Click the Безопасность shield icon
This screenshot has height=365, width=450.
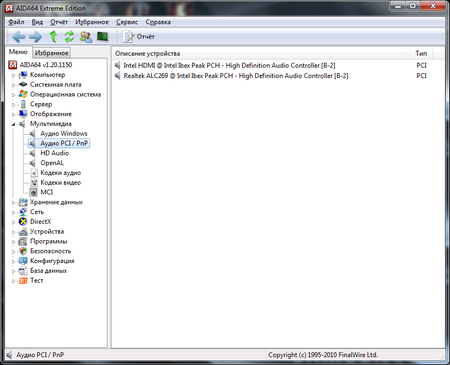(x=23, y=251)
